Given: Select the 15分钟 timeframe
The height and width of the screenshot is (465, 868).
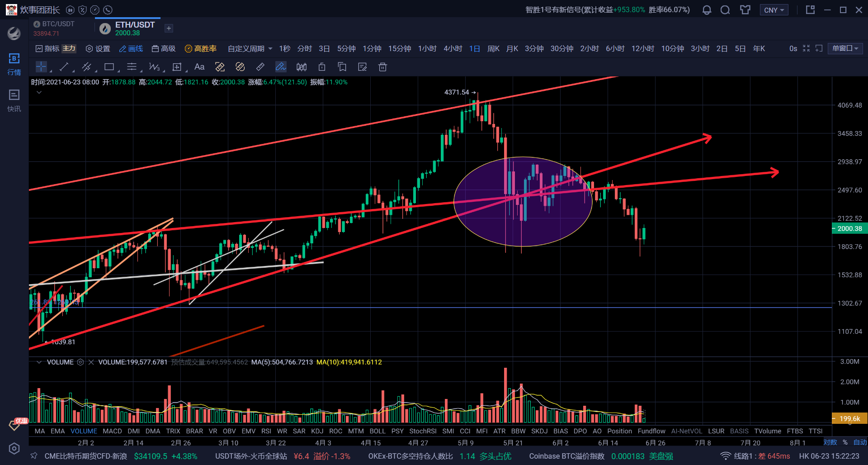Looking at the screenshot, I should 400,48.
